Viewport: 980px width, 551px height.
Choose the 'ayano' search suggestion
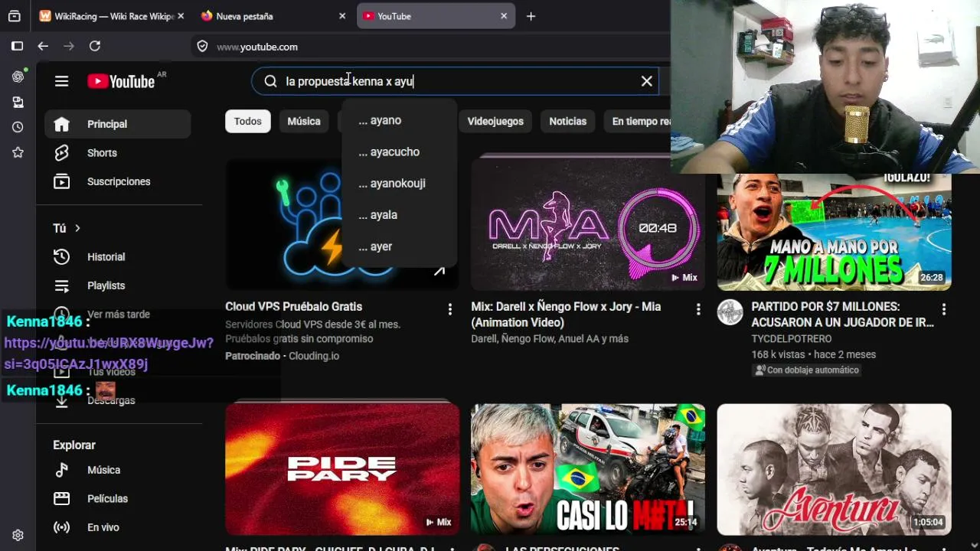click(x=399, y=120)
